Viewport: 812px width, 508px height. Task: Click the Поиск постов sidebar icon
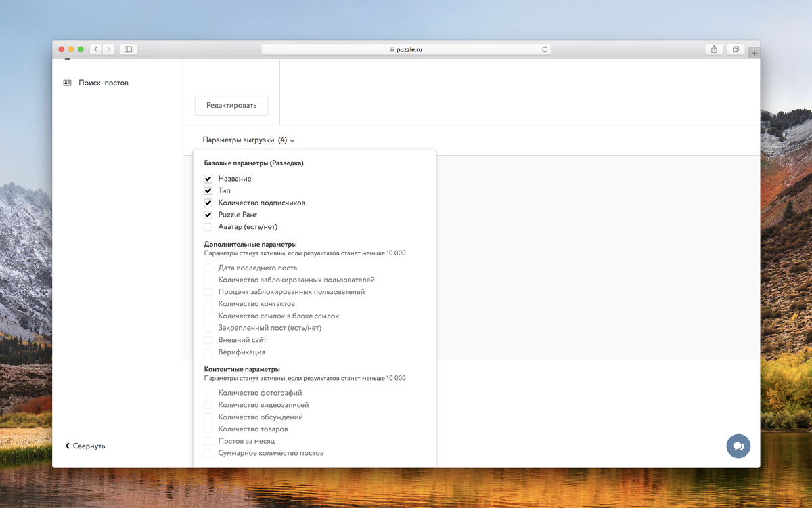click(x=67, y=83)
